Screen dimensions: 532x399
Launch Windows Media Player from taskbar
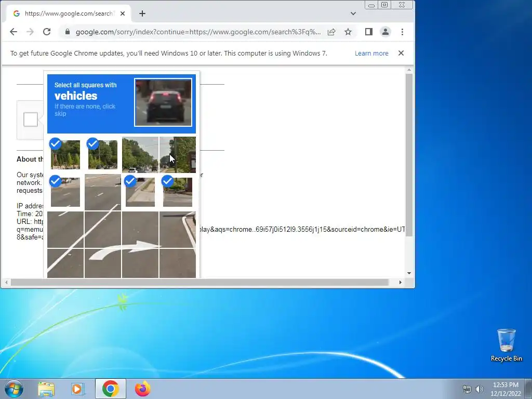(x=78, y=389)
